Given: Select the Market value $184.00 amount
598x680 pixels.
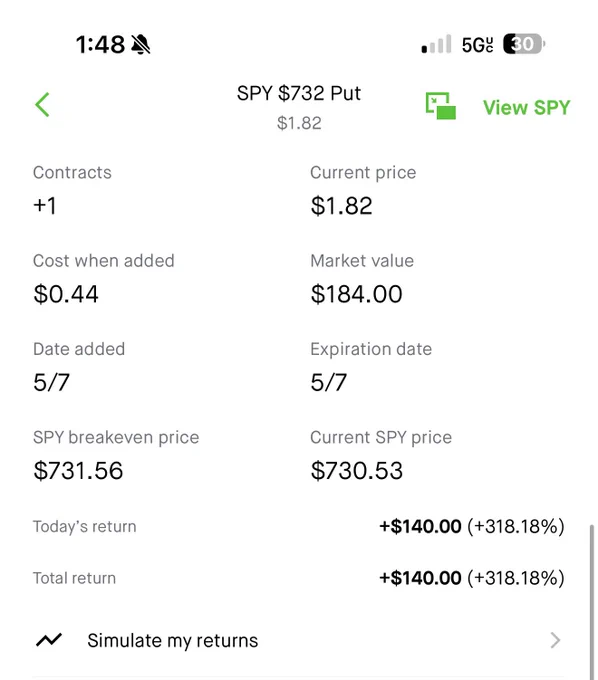Looking at the screenshot, I should (x=356, y=294).
